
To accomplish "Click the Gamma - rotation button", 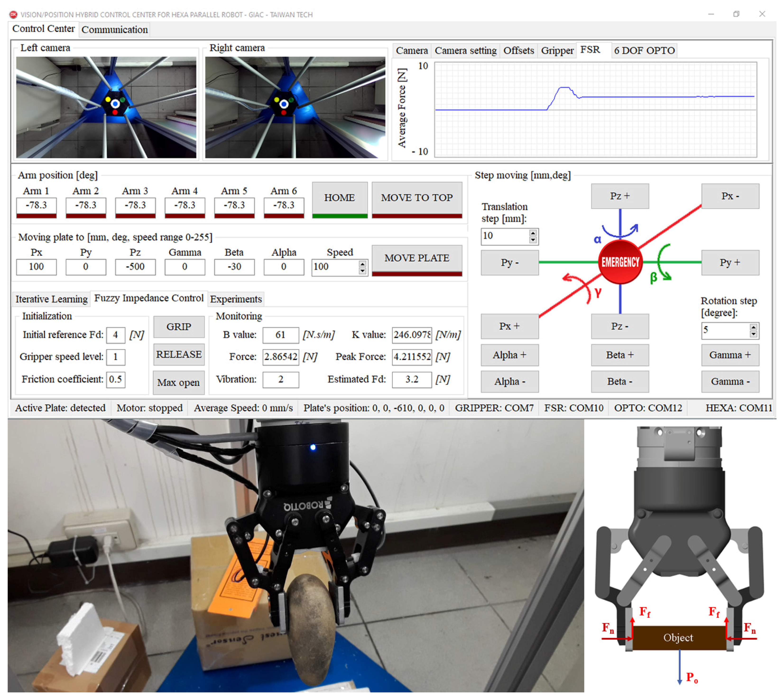I will pyautogui.click(x=730, y=381).
